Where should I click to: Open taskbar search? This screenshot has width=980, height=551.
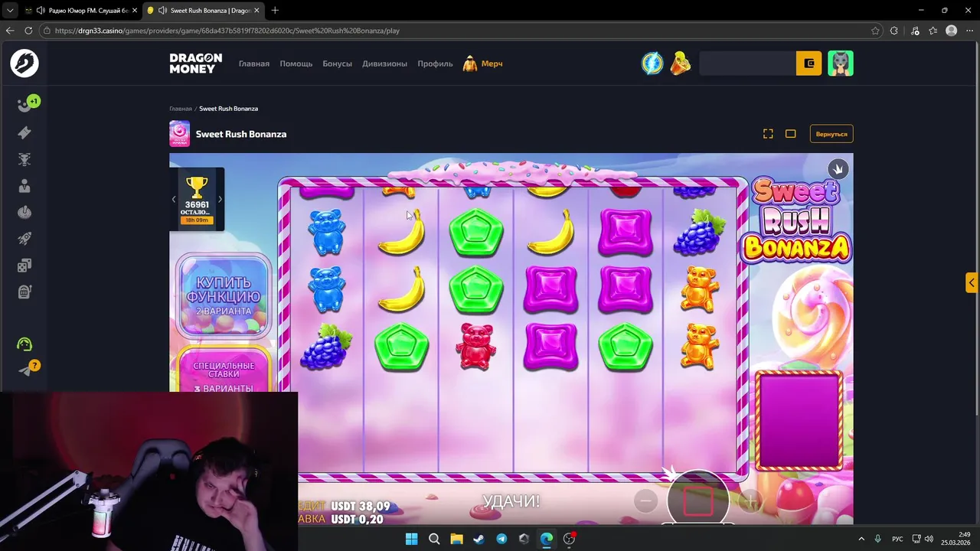(434, 539)
